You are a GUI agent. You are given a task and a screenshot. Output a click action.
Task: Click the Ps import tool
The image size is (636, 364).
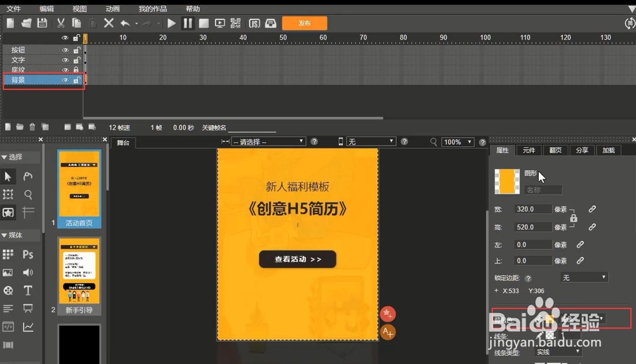(x=28, y=254)
